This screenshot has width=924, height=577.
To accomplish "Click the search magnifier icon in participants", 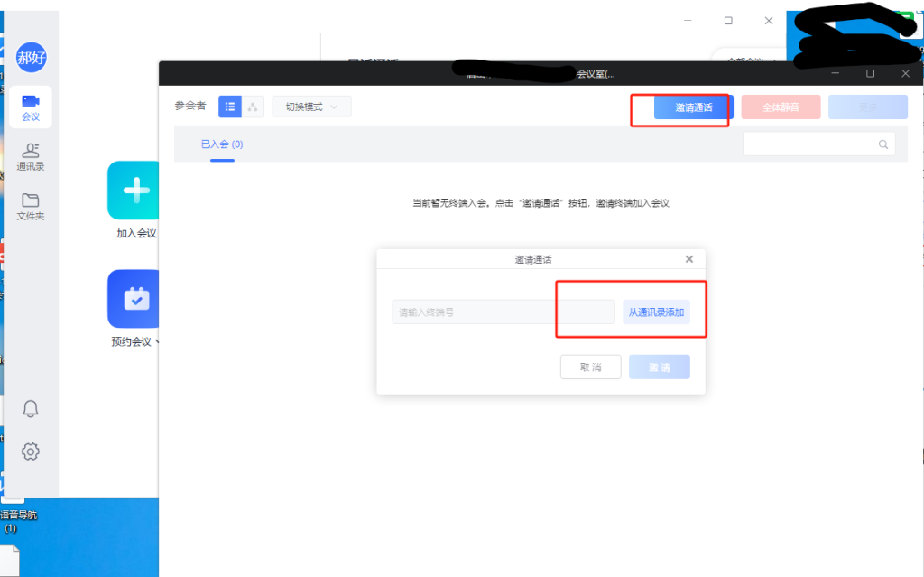I will pyautogui.click(x=883, y=144).
